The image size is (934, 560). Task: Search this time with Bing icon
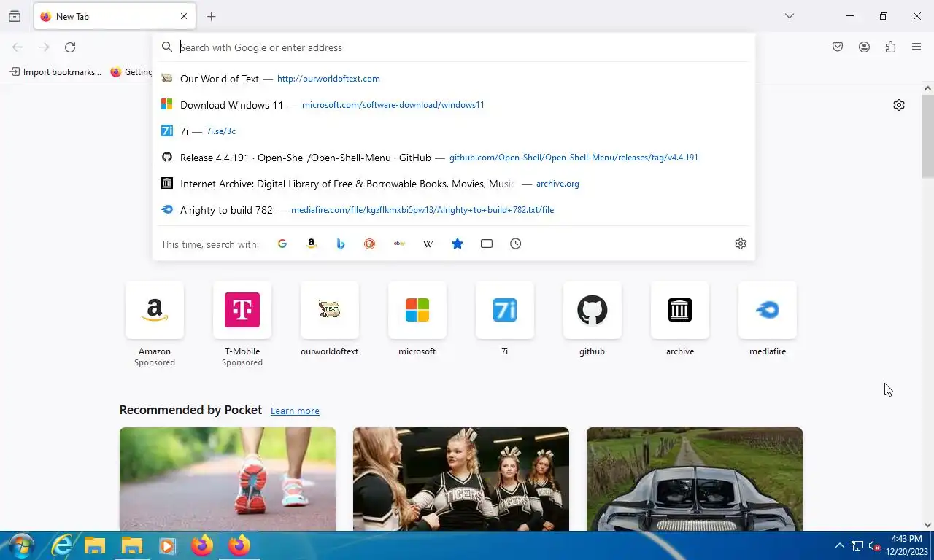pyautogui.click(x=341, y=244)
